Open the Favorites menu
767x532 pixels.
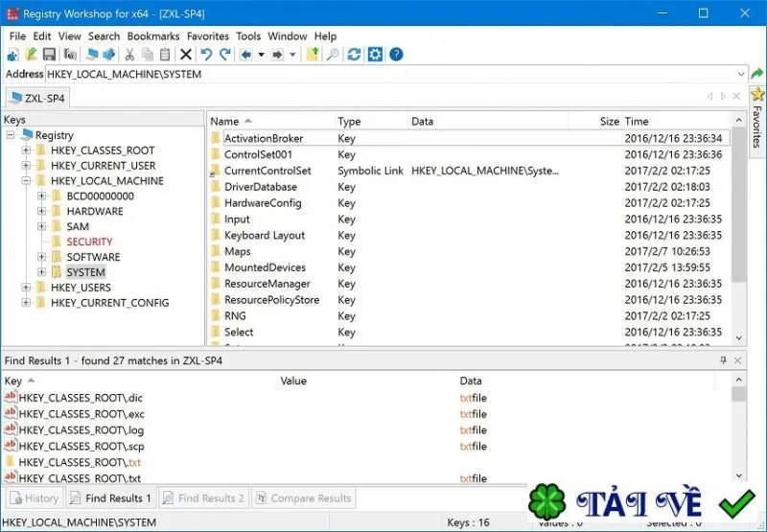(208, 36)
